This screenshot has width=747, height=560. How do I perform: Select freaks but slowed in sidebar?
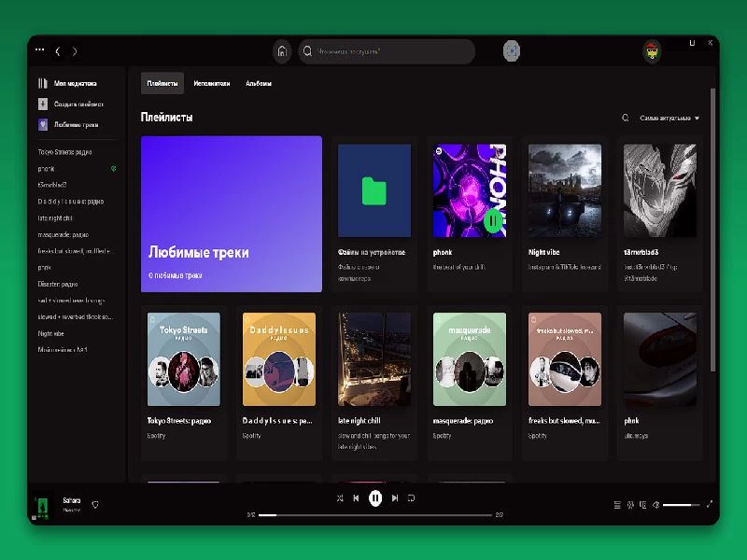[x=75, y=251]
